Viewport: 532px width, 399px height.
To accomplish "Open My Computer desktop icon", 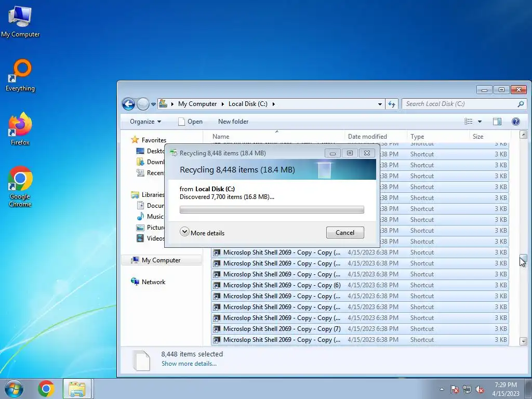I will (20, 21).
